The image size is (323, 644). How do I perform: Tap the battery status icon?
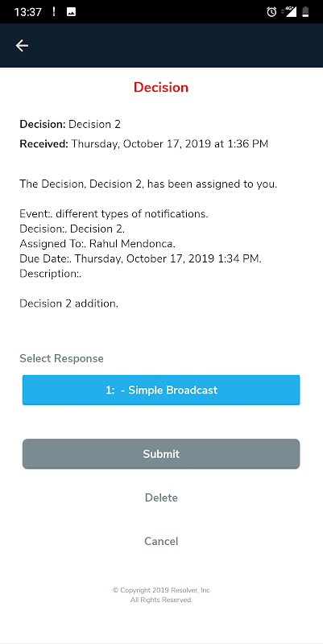pyautogui.click(x=305, y=12)
